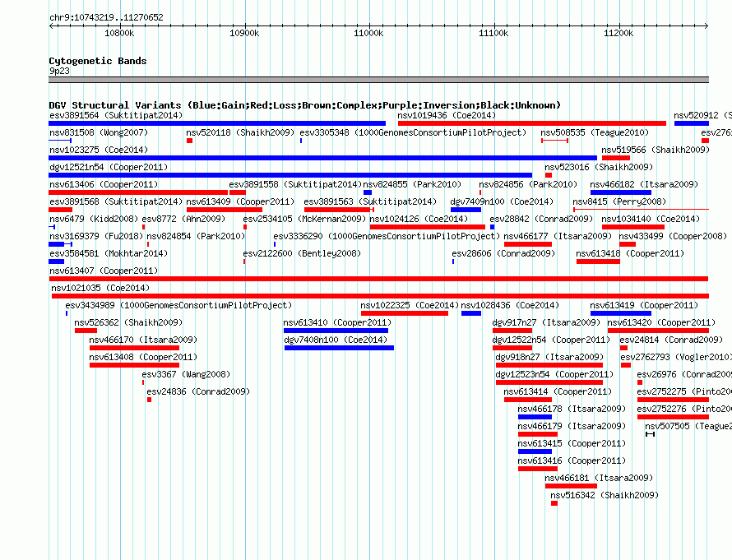Click the nsv433499 (Cooper2008) label
Image resolution: width=732 pixels, height=560 pixels.
click(673, 236)
